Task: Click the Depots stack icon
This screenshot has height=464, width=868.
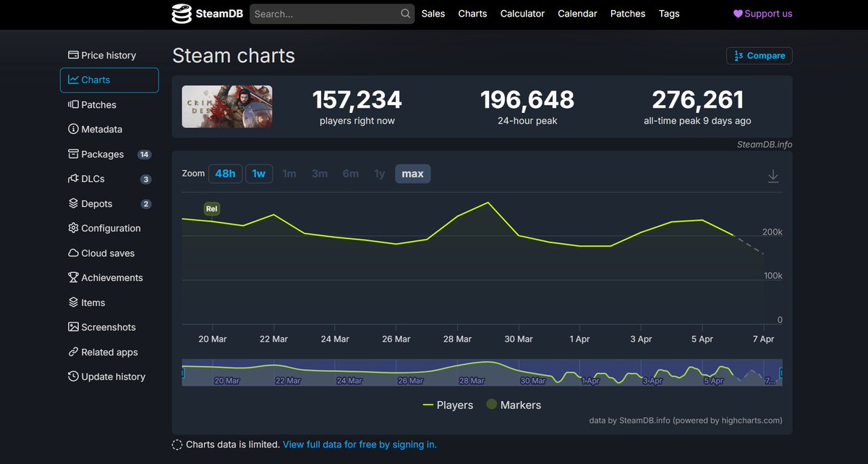Action: tap(73, 203)
